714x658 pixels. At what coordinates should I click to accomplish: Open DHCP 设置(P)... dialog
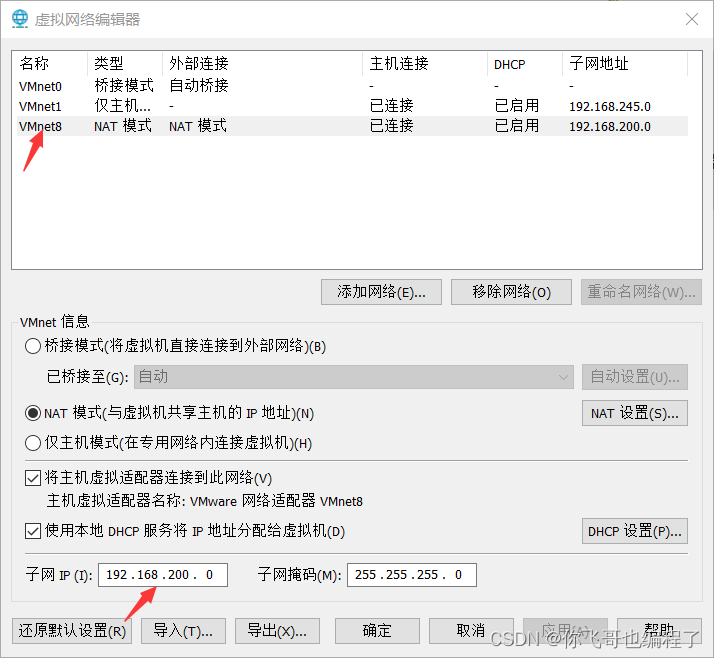(635, 531)
